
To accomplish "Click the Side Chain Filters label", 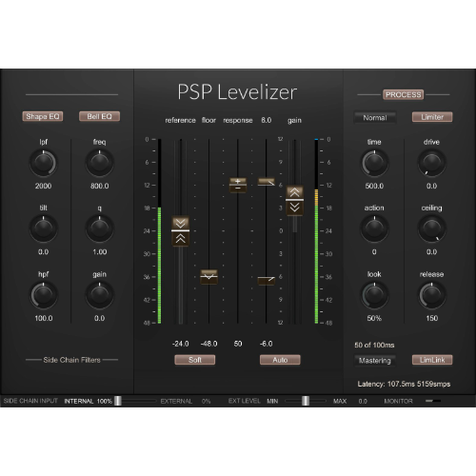I will point(71,360).
